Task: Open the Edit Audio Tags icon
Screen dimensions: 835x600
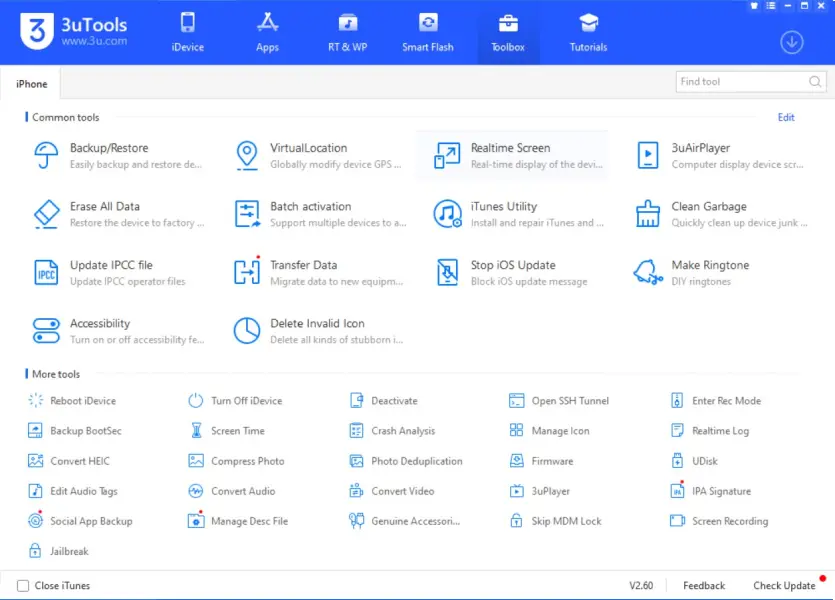Action: 35,490
